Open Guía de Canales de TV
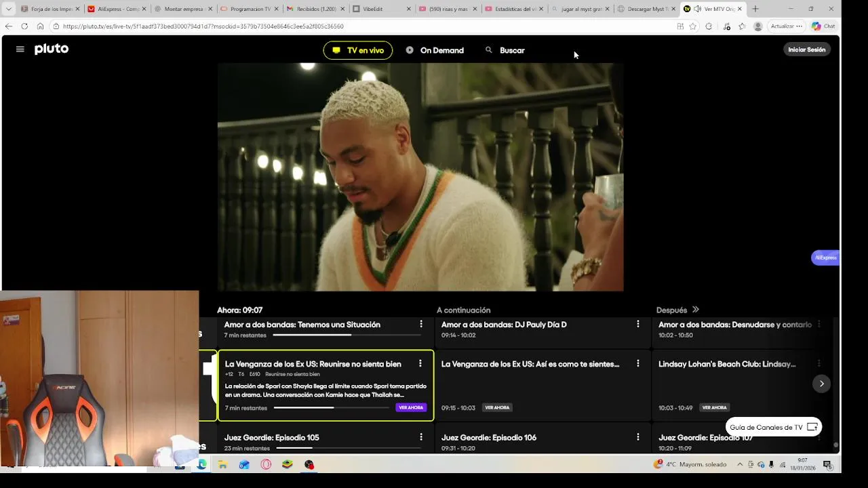 pos(774,427)
